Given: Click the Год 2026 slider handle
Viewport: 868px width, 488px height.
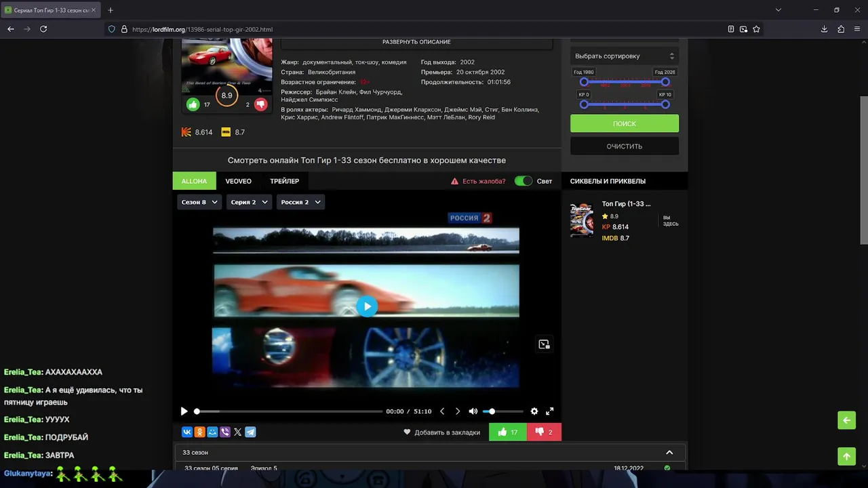Looking at the screenshot, I should [665, 81].
